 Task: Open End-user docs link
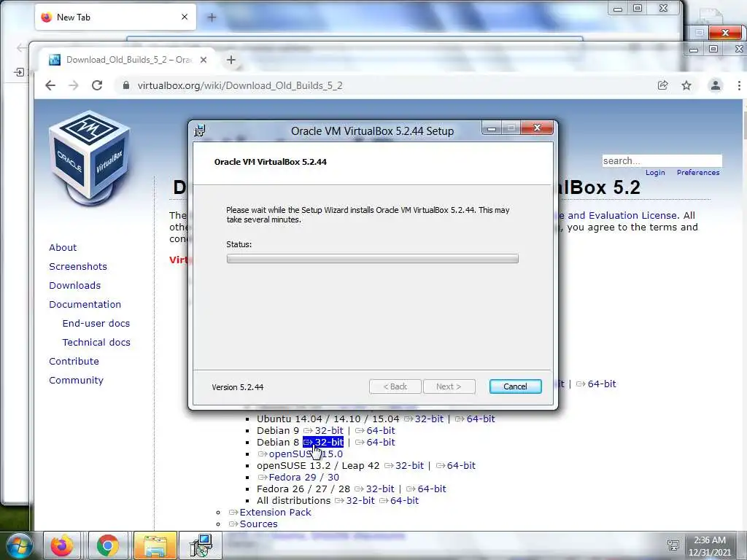click(x=96, y=323)
